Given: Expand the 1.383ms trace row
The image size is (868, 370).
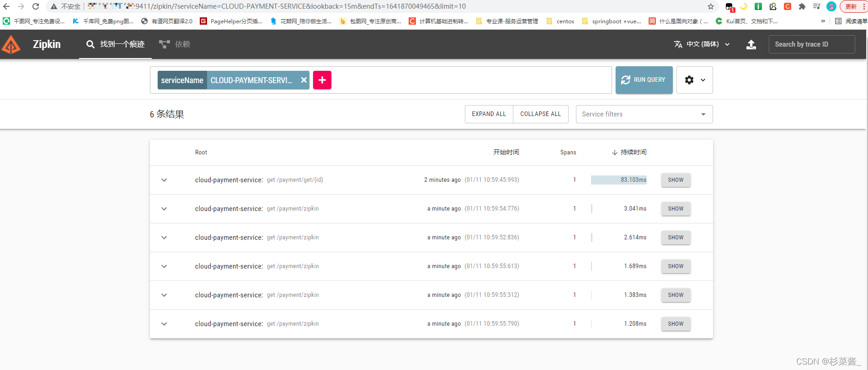Looking at the screenshot, I should (x=164, y=295).
